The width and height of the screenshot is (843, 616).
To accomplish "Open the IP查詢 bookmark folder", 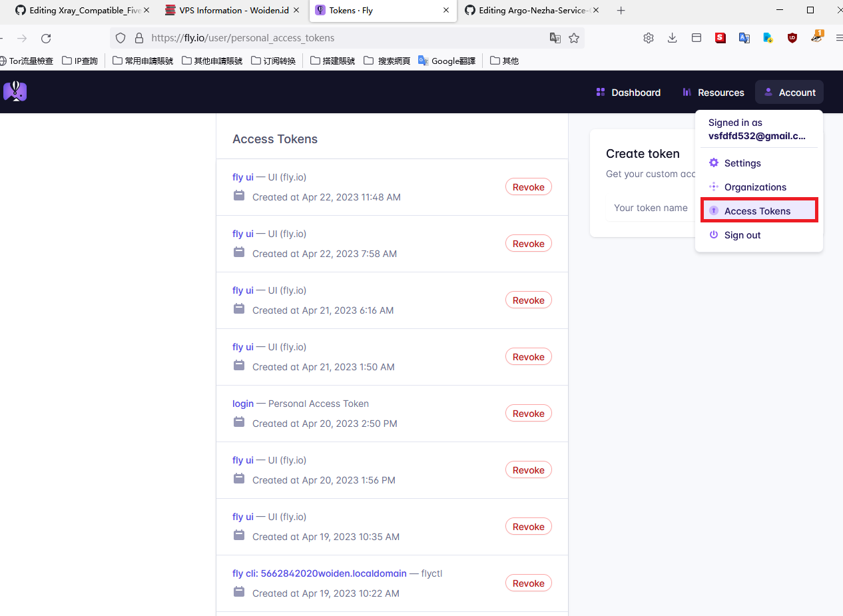I will click(80, 61).
